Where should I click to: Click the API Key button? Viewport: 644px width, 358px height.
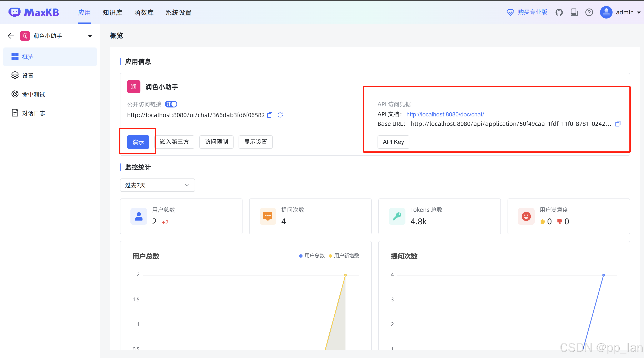[x=393, y=142]
